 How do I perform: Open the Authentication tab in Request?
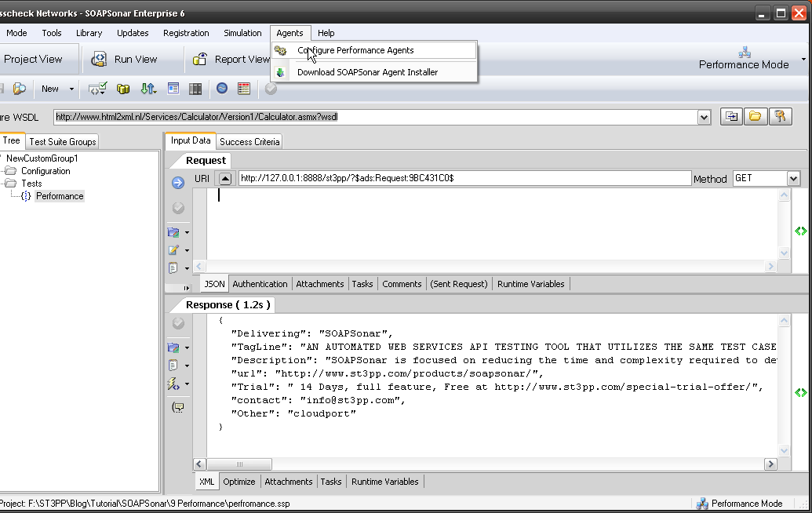[x=260, y=284]
